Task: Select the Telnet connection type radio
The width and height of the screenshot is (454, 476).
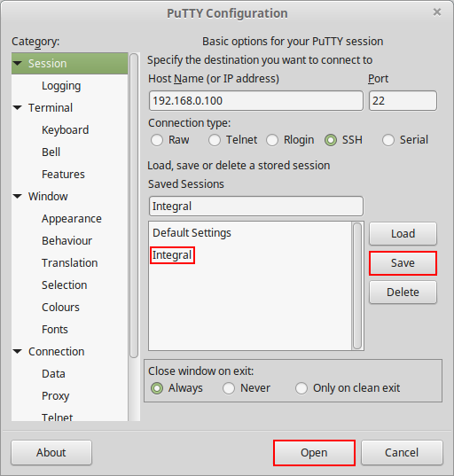Action: point(215,140)
